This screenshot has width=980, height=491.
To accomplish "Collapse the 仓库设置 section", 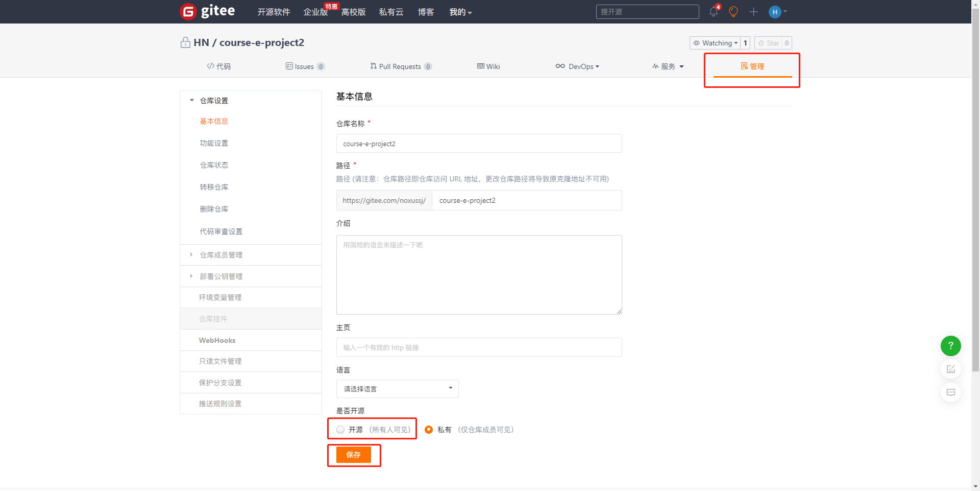I will click(209, 101).
